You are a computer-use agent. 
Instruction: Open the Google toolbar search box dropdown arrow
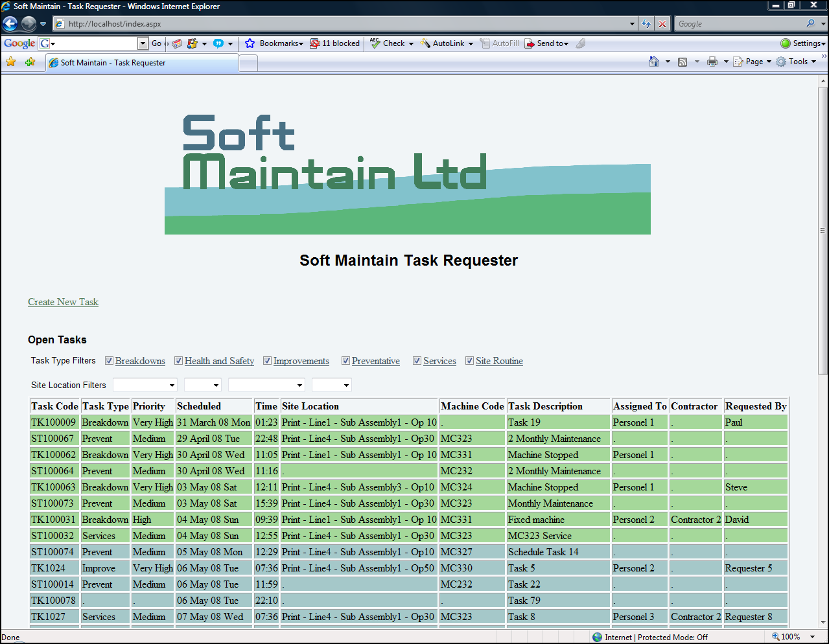click(x=143, y=43)
